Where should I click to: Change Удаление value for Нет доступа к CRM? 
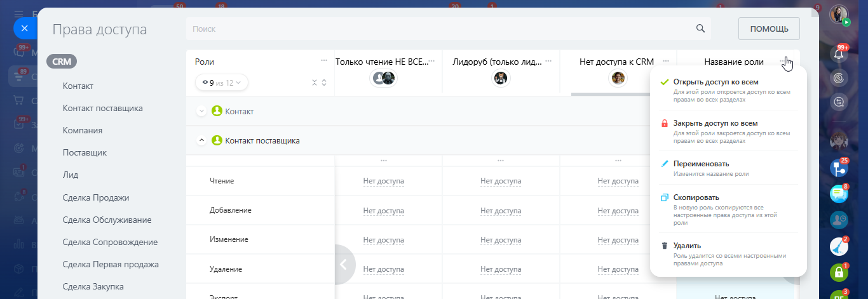[x=618, y=269]
